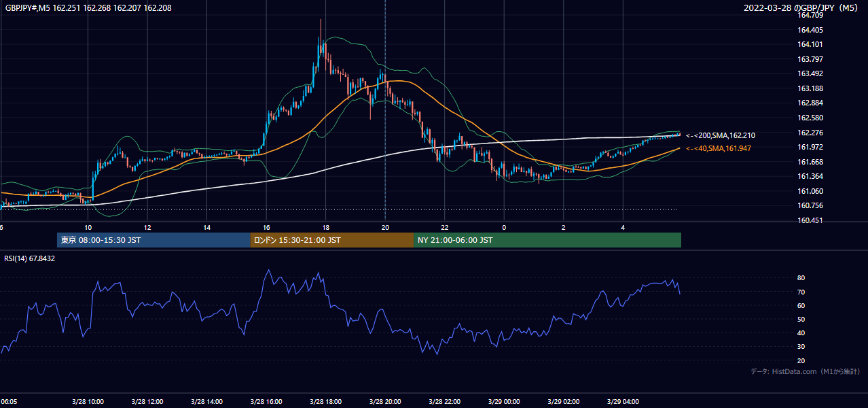
Task: Click the 162.580 price axis label
Action: (x=810, y=118)
